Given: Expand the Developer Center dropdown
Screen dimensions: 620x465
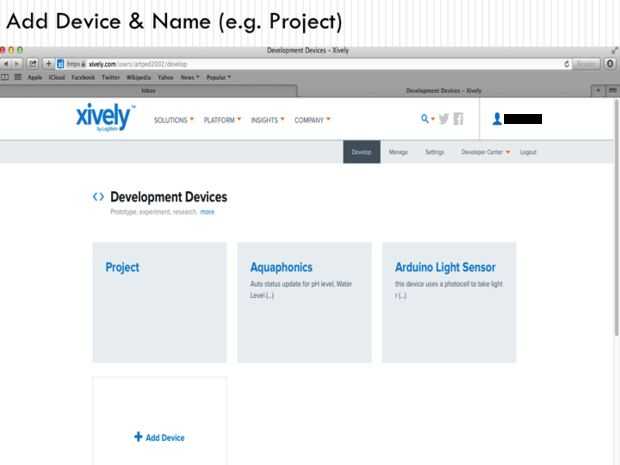Looking at the screenshot, I should click(x=486, y=152).
